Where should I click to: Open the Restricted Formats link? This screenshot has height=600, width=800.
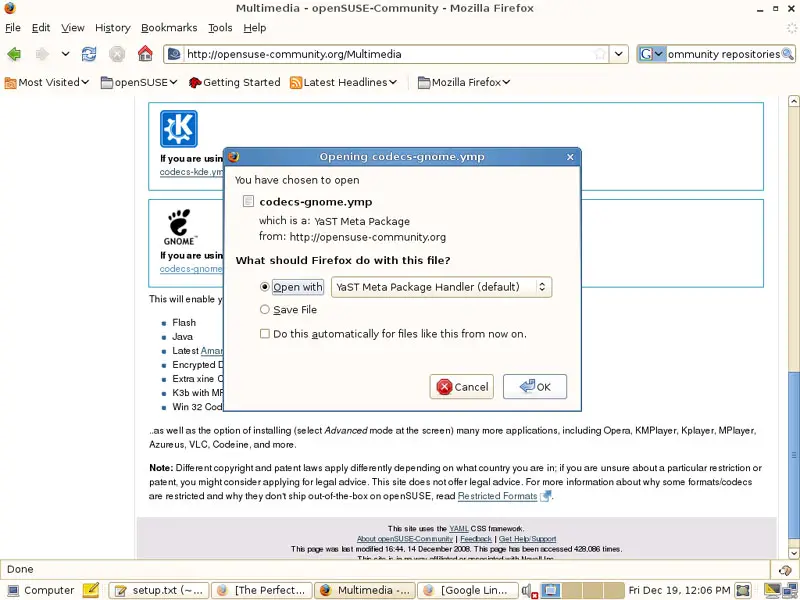[x=497, y=496]
